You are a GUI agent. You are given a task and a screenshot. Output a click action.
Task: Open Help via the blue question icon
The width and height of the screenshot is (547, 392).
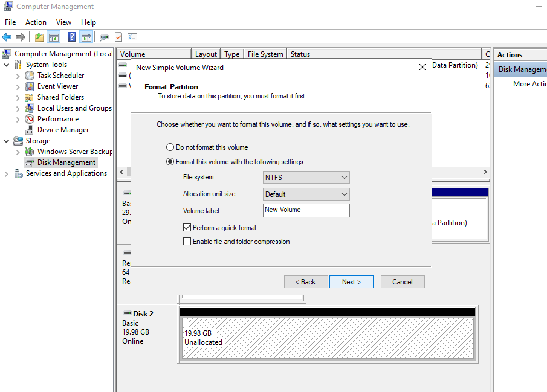(71, 37)
